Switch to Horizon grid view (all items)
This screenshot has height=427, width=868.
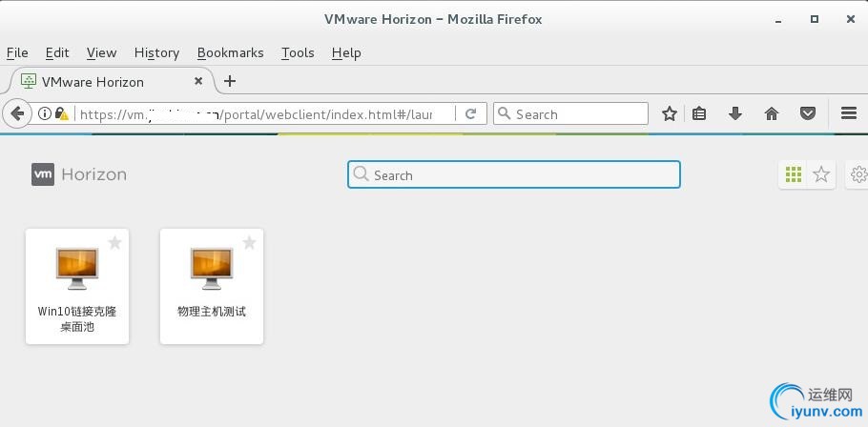[x=794, y=174]
